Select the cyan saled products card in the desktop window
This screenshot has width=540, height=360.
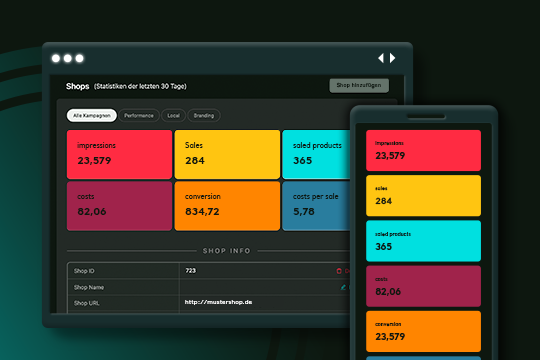point(316,154)
